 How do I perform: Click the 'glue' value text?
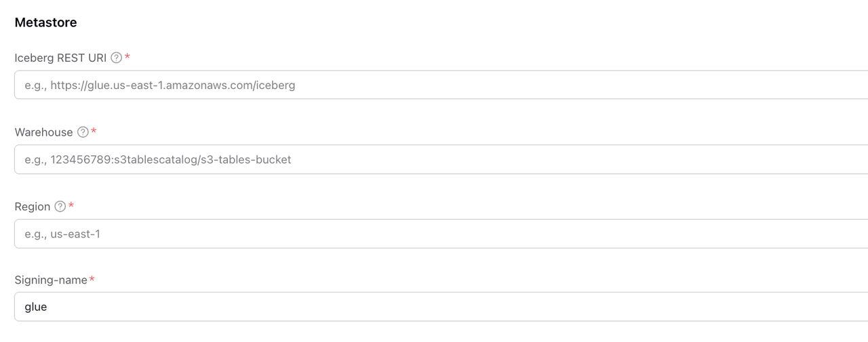click(x=36, y=307)
